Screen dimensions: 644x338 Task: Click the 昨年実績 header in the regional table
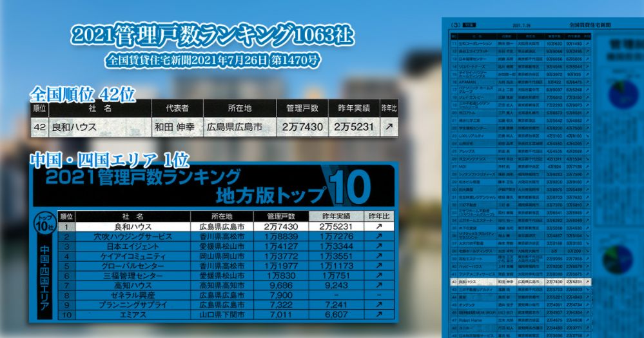point(335,216)
